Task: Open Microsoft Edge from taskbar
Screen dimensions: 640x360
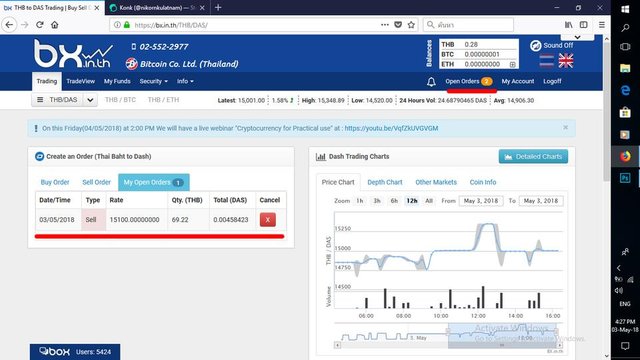Action: [625, 90]
